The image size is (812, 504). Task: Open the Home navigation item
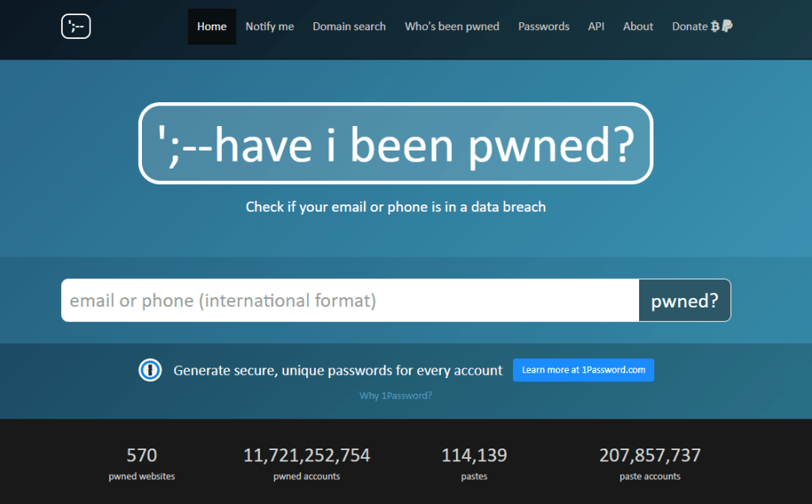pyautogui.click(x=212, y=26)
